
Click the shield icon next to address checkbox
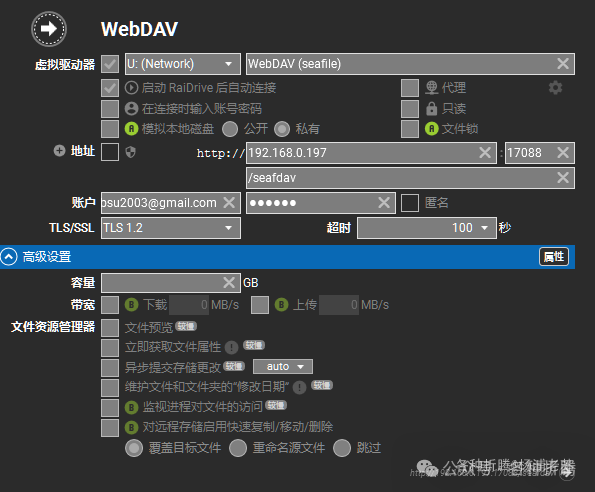pos(131,152)
